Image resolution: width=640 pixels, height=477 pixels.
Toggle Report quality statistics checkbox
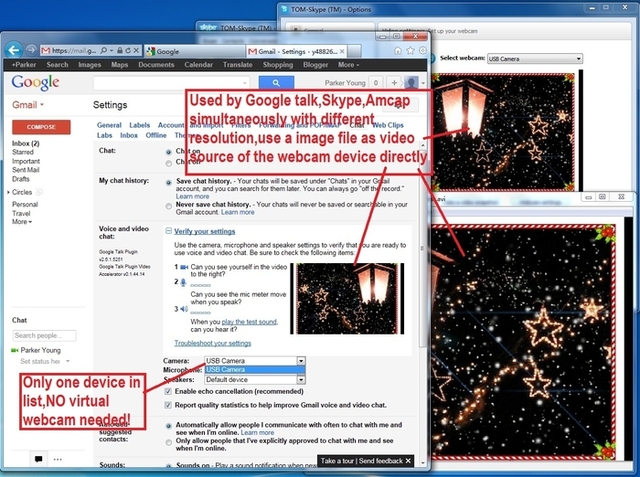tap(168, 405)
